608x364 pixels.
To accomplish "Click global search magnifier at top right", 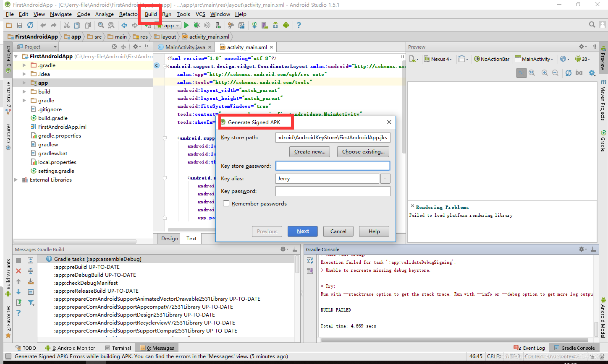I will pyautogui.click(x=592, y=25).
